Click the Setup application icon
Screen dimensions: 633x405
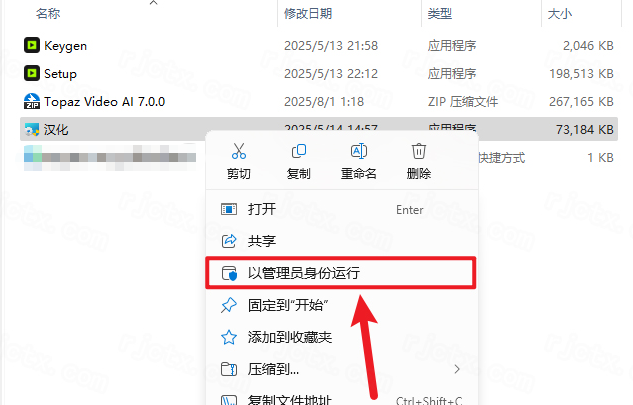[x=31, y=73]
